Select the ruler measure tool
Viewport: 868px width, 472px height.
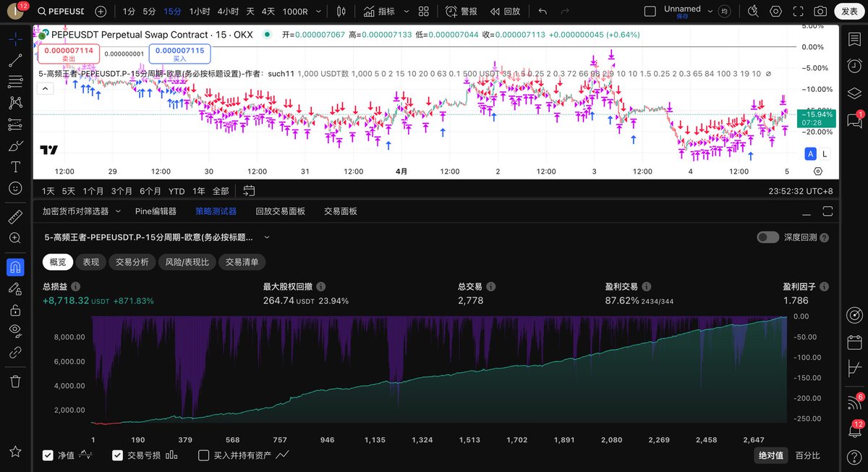[x=15, y=216]
